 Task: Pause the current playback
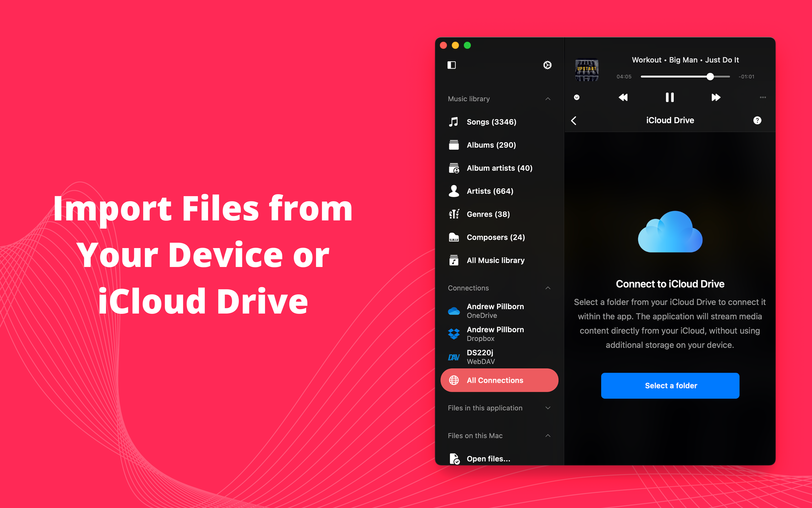point(670,97)
